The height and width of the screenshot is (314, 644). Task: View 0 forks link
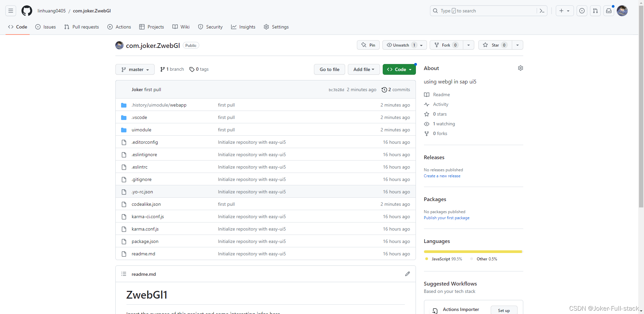[436, 133]
